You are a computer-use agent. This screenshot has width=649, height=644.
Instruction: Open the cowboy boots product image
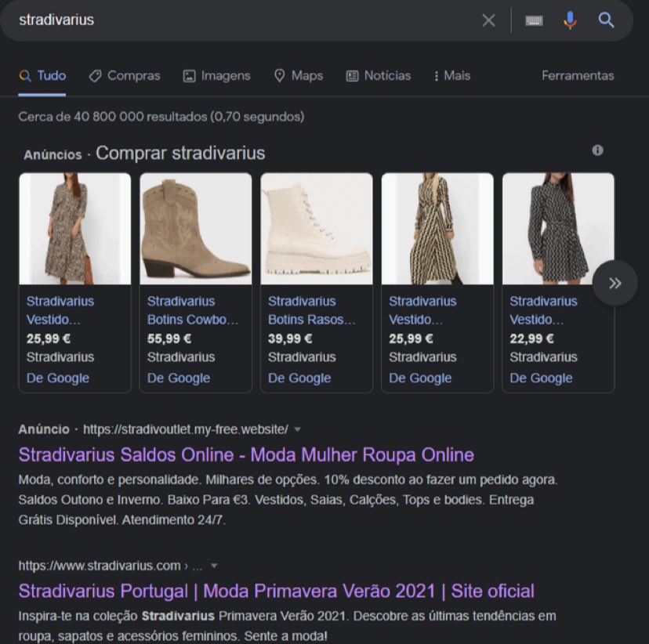click(x=196, y=229)
